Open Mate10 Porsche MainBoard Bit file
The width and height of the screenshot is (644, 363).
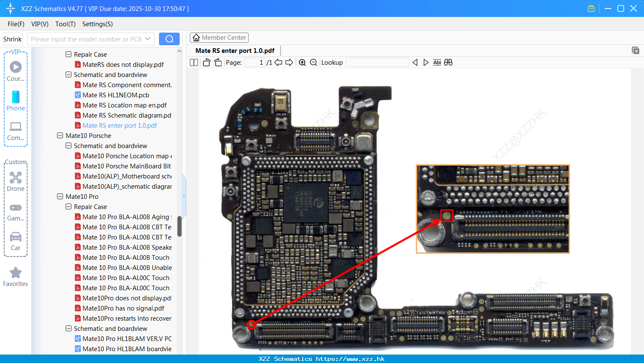point(123,166)
